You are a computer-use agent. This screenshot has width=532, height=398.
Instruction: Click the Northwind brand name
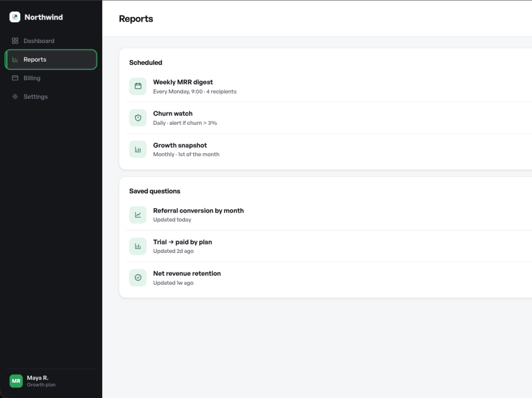pos(44,17)
